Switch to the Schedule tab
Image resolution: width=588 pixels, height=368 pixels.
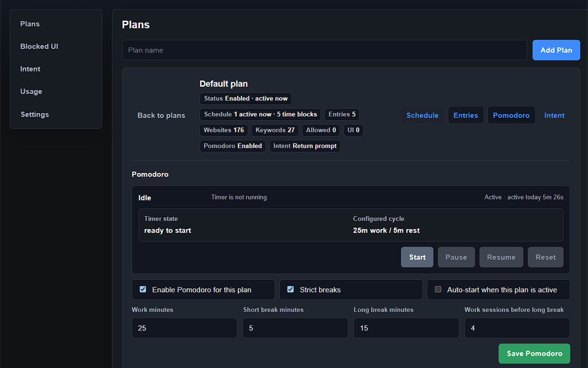422,115
